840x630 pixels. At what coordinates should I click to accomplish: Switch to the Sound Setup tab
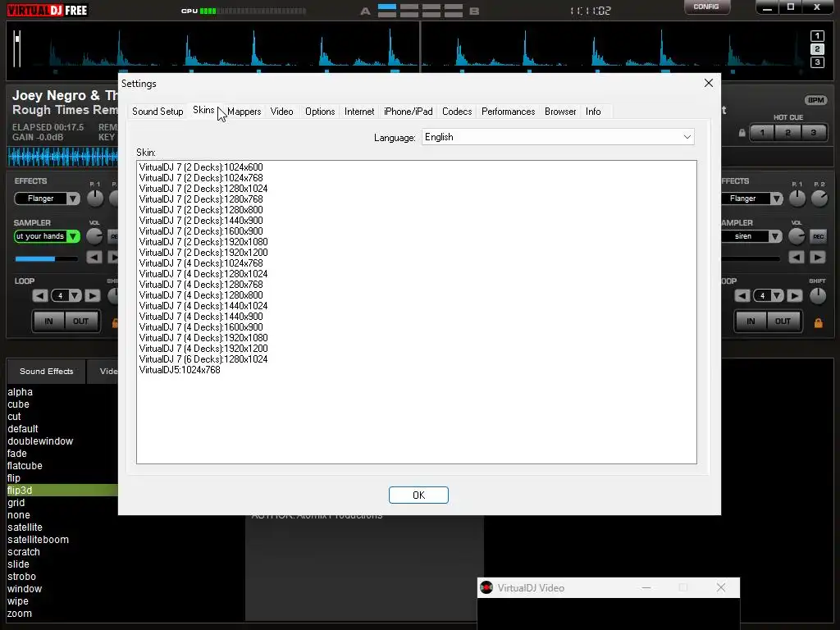[x=157, y=112]
